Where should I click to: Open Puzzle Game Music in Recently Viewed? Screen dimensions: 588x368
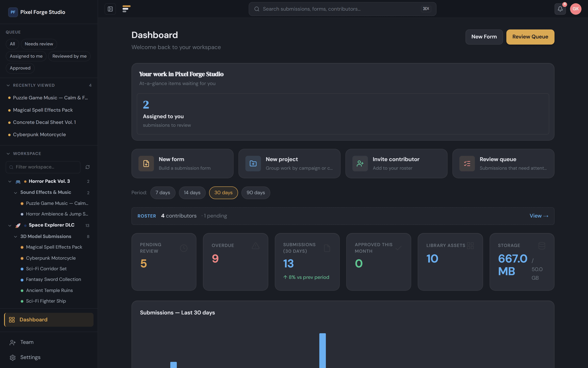[49, 98]
